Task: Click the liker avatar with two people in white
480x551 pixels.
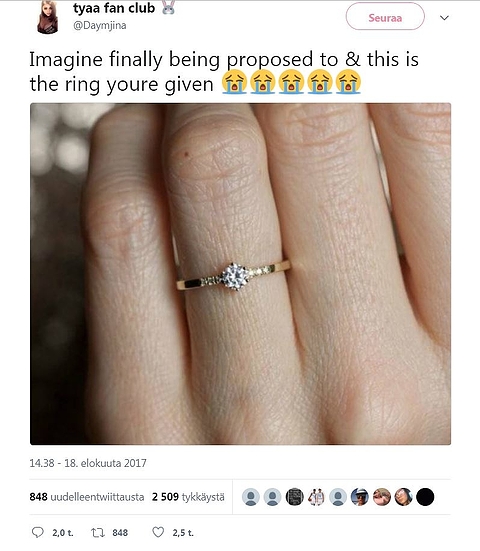Action: point(316,497)
